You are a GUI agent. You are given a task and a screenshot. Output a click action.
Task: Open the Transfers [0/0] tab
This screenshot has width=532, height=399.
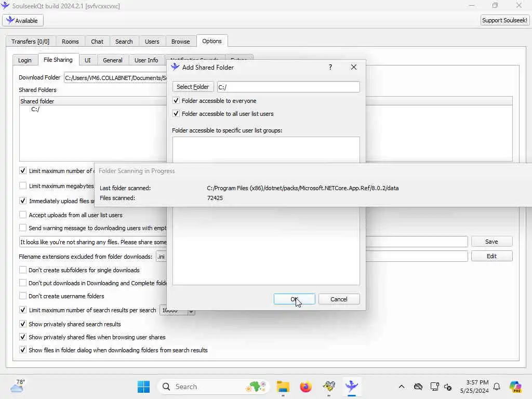click(x=30, y=42)
